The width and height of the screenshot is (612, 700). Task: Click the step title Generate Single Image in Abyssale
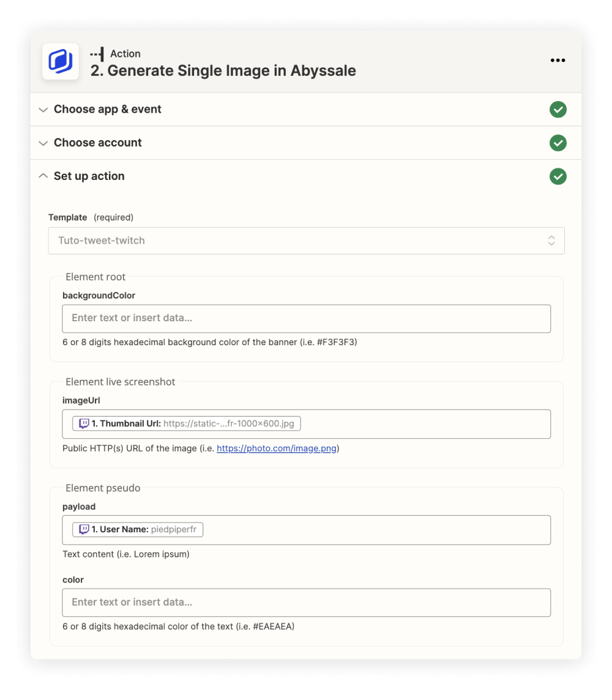click(223, 70)
